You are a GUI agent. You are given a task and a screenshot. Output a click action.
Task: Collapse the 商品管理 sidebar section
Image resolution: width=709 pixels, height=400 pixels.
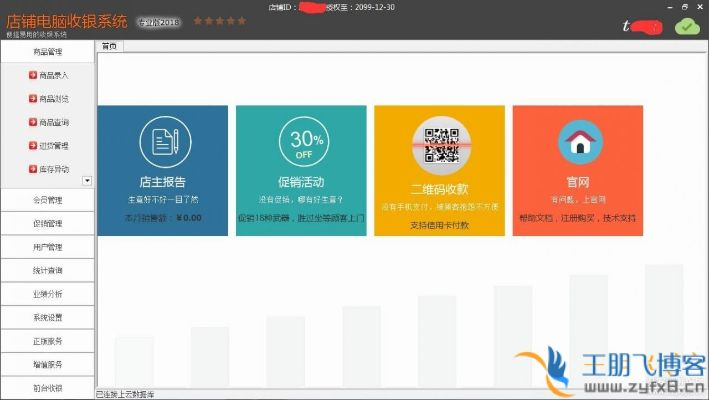47,52
